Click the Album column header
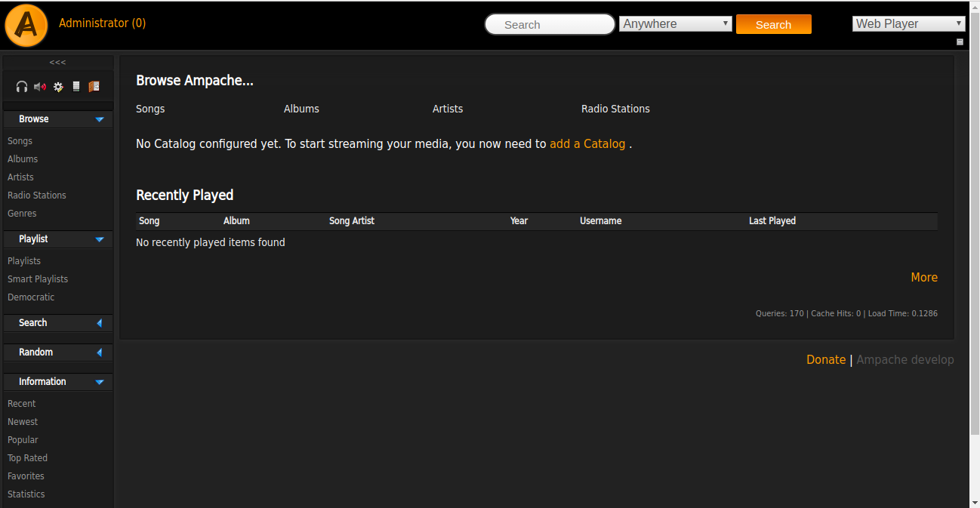 point(236,221)
